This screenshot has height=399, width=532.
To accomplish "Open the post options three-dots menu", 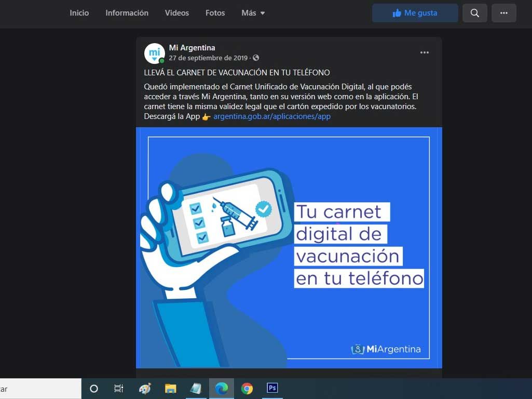I will [425, 52].
